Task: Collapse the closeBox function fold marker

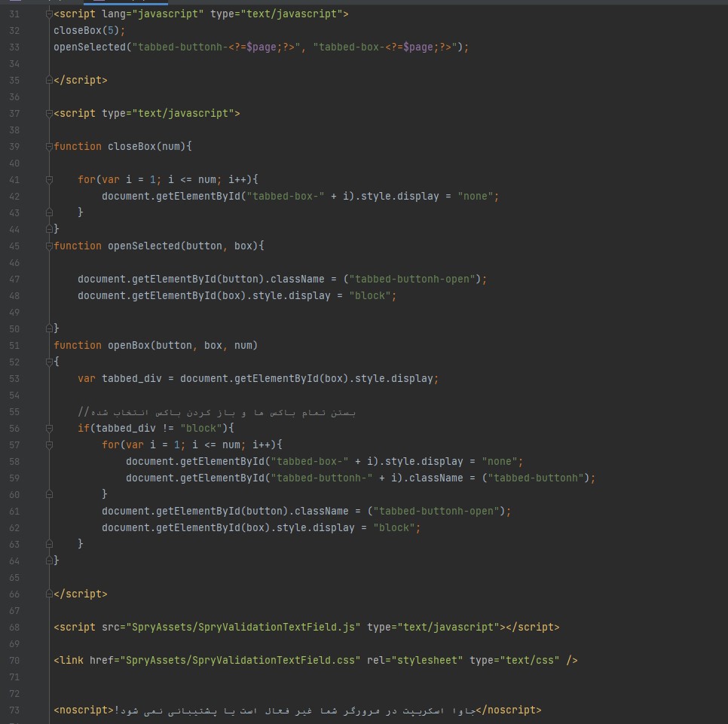Action: [50, 147]
